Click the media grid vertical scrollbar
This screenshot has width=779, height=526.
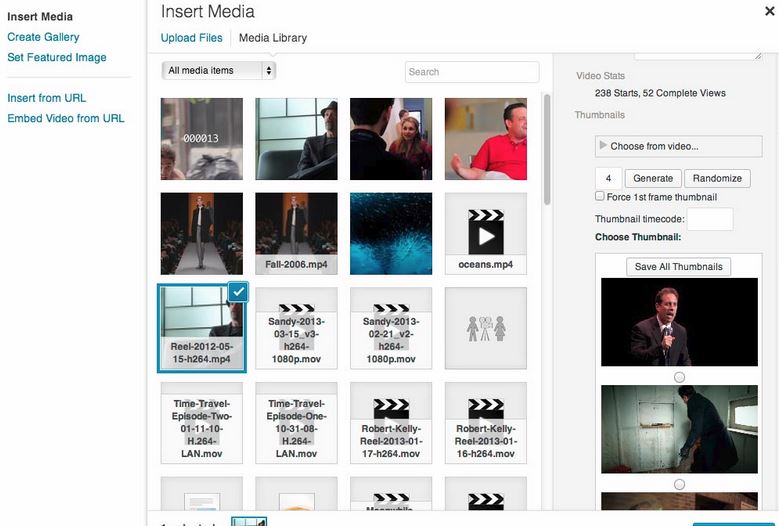click(547, 149)
